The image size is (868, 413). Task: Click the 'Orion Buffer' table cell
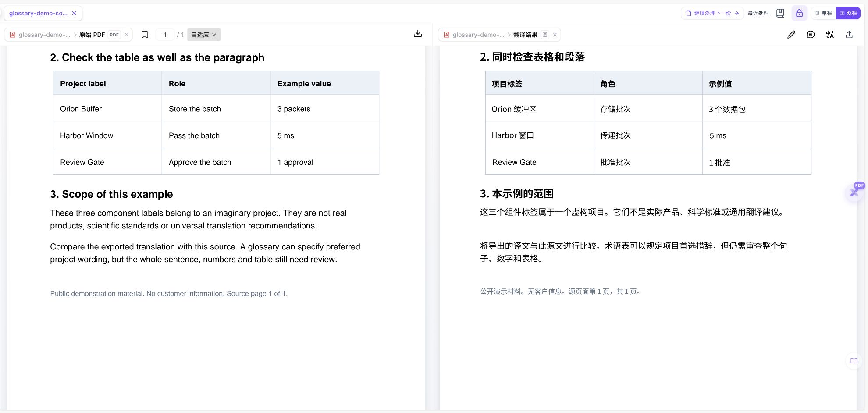pyautogui.click(x=107, y=109)
